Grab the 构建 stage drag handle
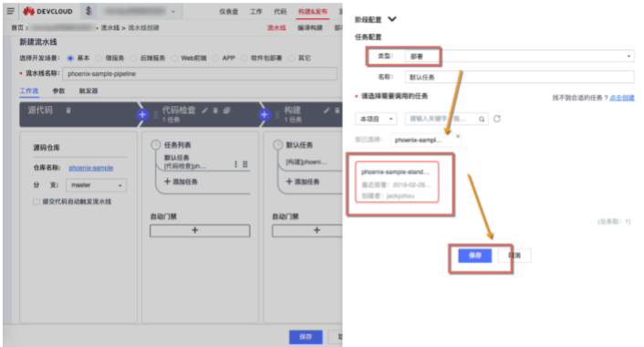 [277, 115]
